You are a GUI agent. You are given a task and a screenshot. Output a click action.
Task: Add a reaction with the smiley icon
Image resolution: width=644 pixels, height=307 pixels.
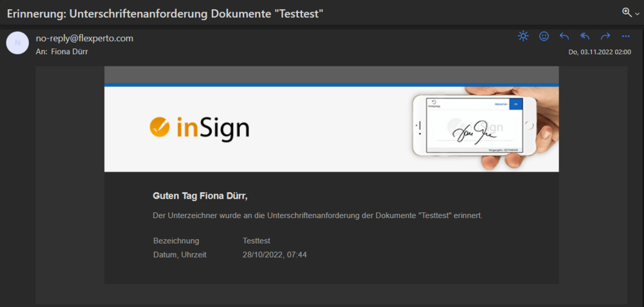pyautogui.click(x=544, y=36)
